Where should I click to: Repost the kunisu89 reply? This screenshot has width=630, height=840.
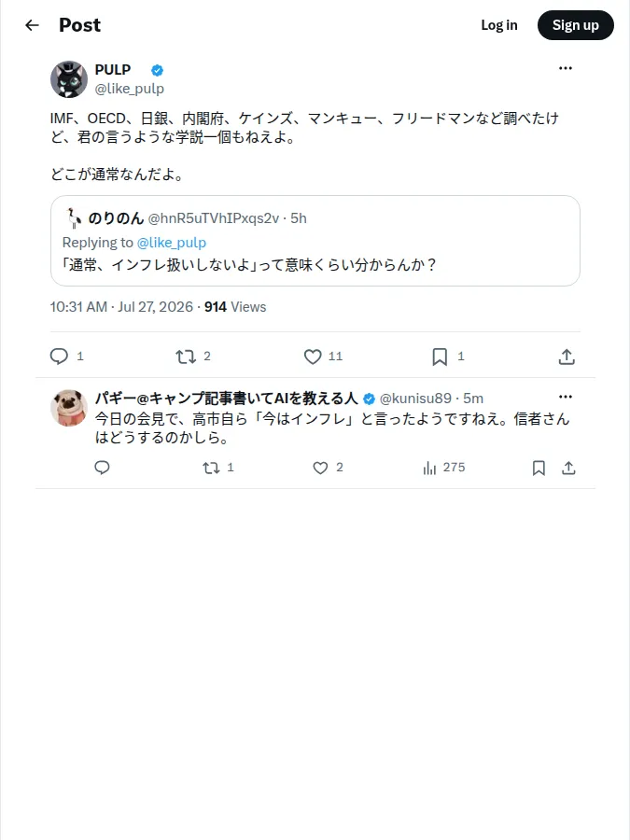[211, 468]
